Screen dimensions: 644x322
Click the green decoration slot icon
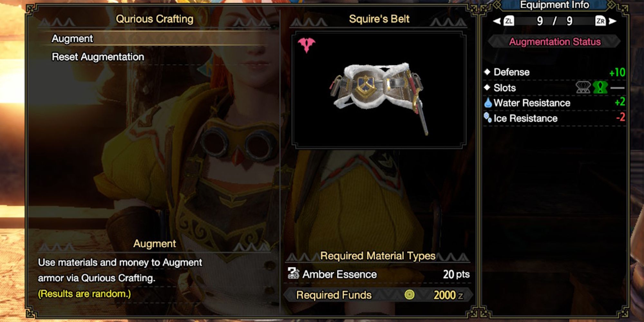[600, 87]
